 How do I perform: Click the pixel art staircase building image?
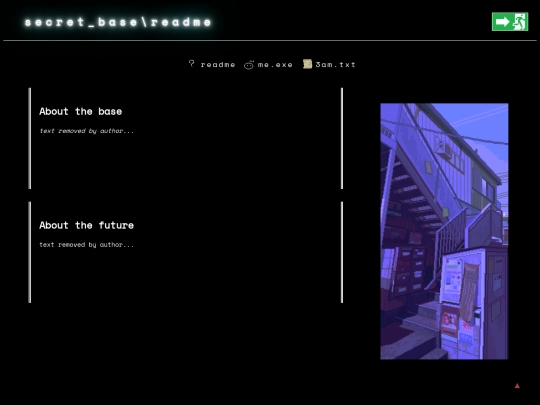444,231
